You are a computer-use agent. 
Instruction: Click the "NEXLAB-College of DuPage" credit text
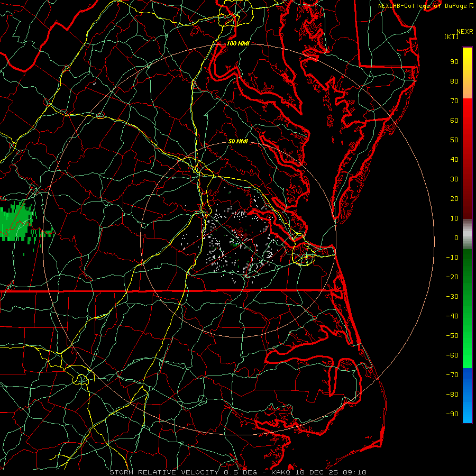coord(423,6)
